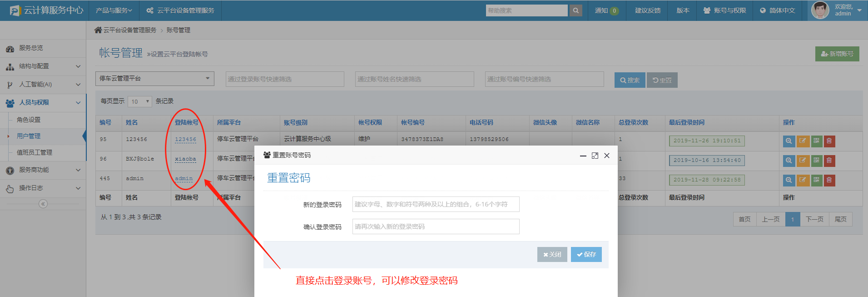Click 保存 in the reset password dialog
Screen dimensions: 868x297
586,255
